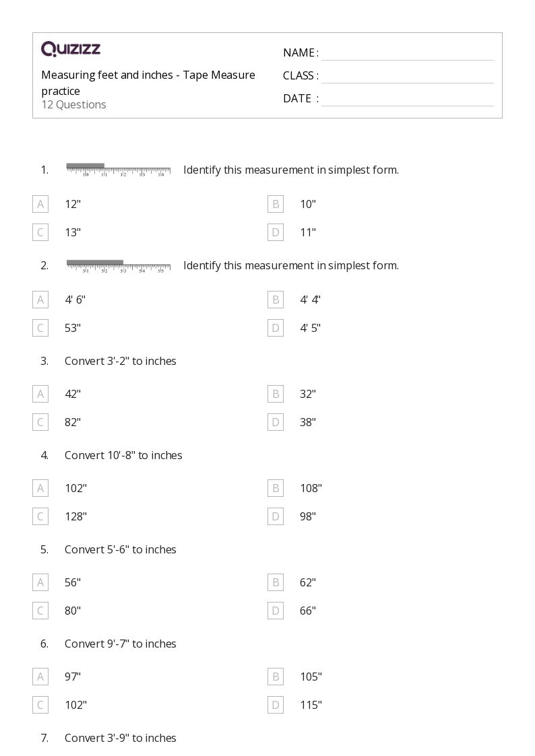Click the CLASS input line
The image size is (535, 756).
coord(407,76)
